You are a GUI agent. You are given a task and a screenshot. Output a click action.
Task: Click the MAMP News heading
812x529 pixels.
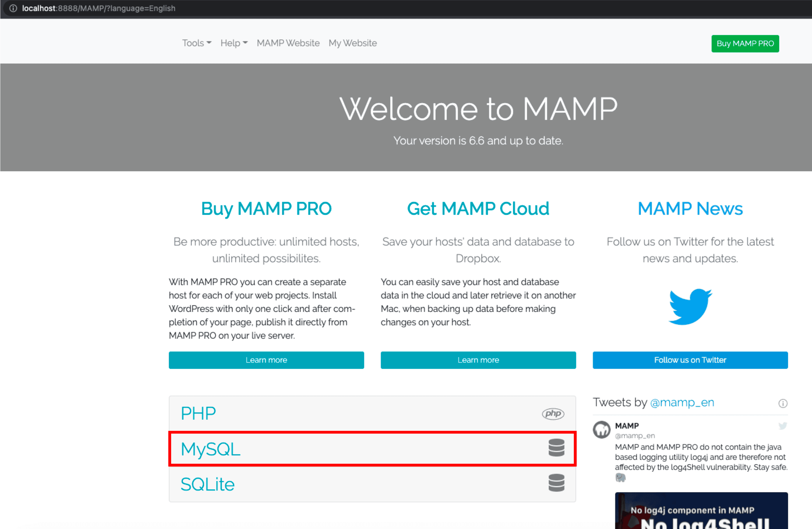click(690, 208)
